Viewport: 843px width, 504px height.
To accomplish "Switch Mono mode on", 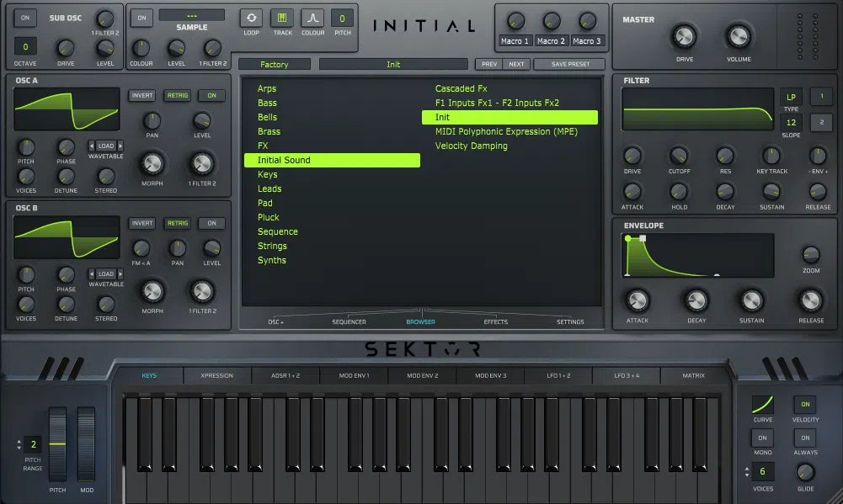I will click(x=762, y=438).
